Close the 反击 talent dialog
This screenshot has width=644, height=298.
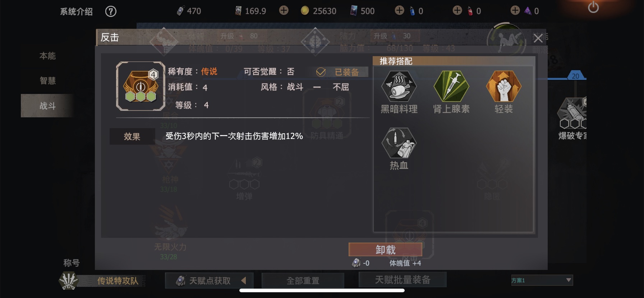point(538,38)
